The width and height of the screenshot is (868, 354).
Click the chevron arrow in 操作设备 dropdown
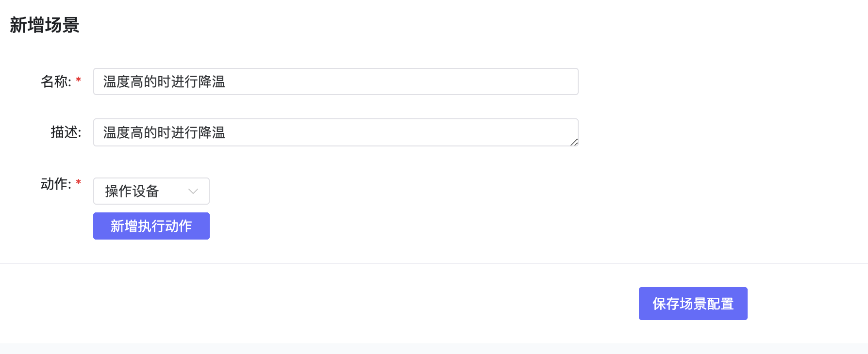click(x=193, y=191)
